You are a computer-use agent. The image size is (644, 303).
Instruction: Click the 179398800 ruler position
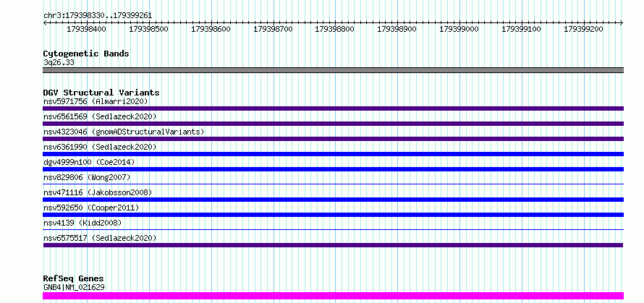334,30
